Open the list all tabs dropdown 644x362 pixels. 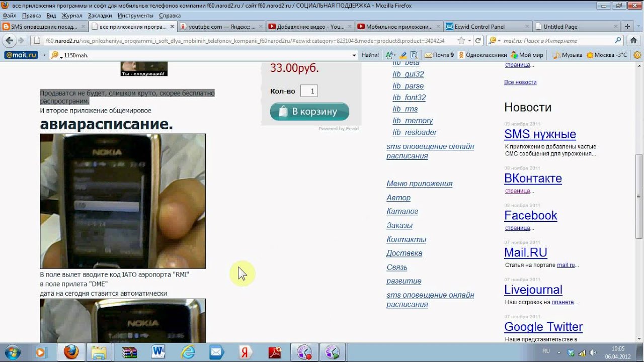click(639, 27)
